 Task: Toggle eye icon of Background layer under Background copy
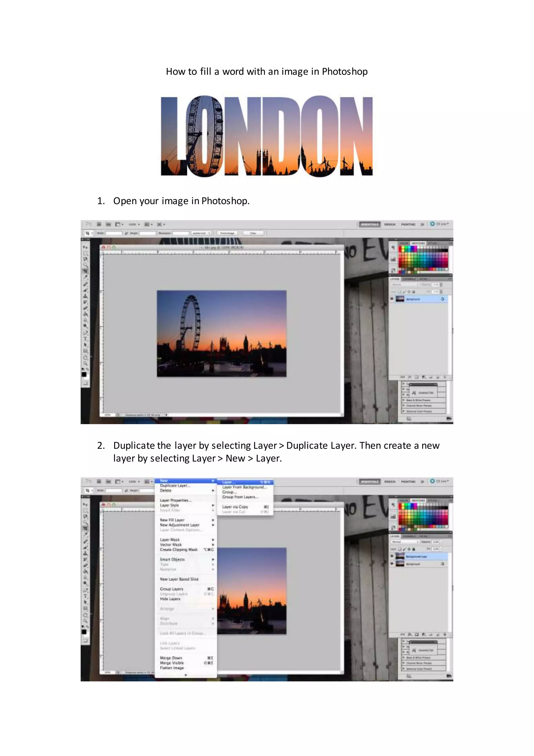(392, 564)
